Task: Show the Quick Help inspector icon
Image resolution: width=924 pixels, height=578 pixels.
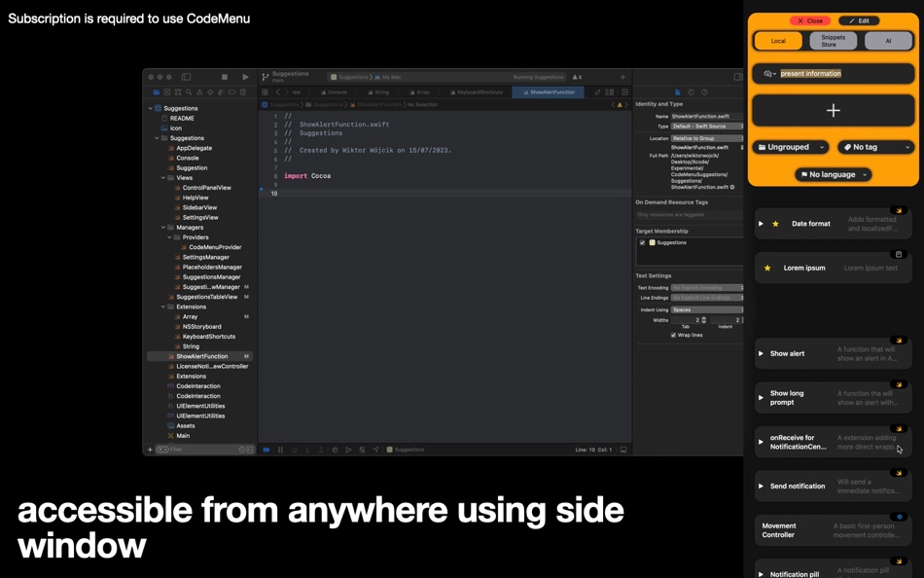Action: coord(704,92)
